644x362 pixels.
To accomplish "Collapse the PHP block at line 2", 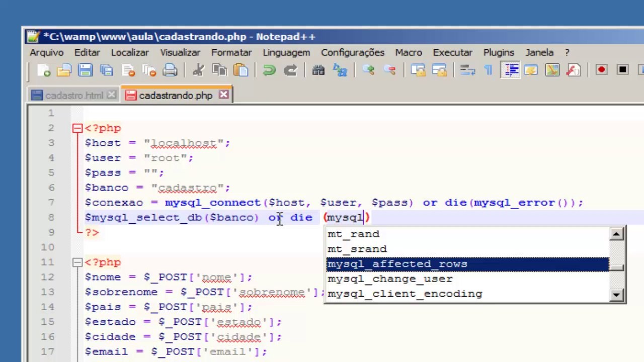I will click(77, 128).
